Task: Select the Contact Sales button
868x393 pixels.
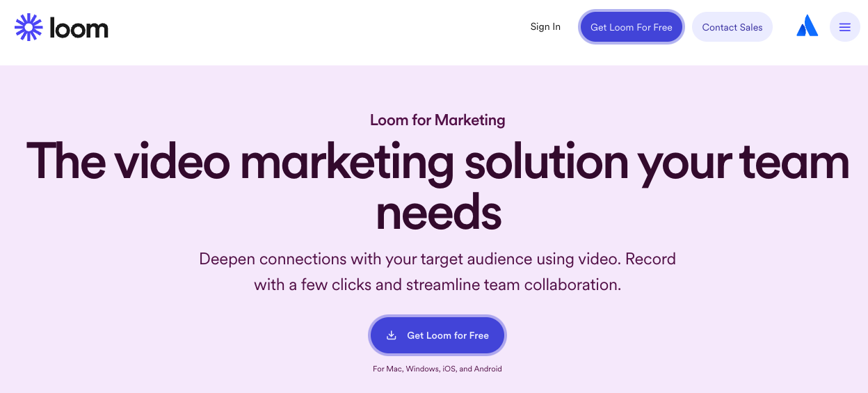Action: tap(732, 27)
